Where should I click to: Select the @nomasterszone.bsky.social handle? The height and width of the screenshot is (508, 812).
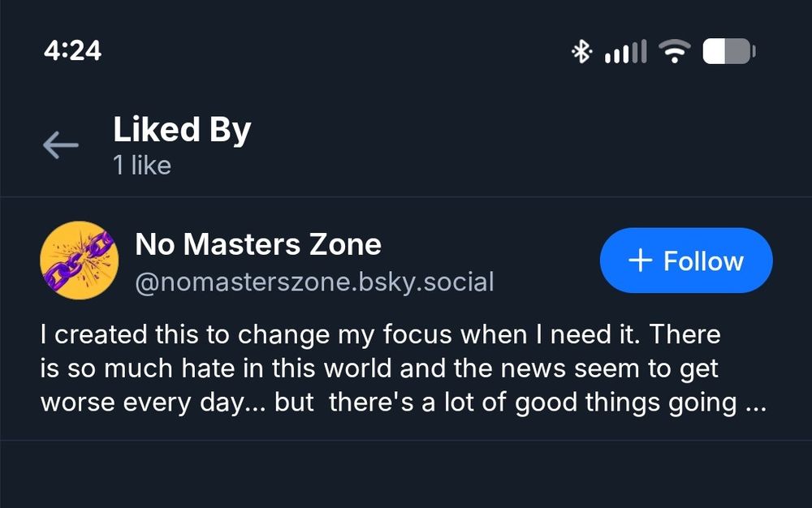(313, 282)
